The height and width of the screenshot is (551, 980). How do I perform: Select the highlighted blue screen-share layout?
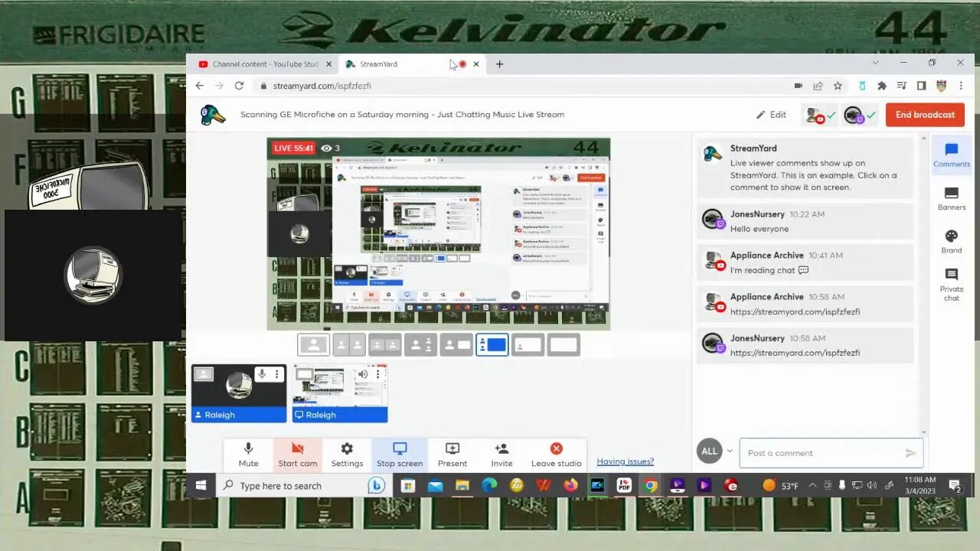[492, 345]
